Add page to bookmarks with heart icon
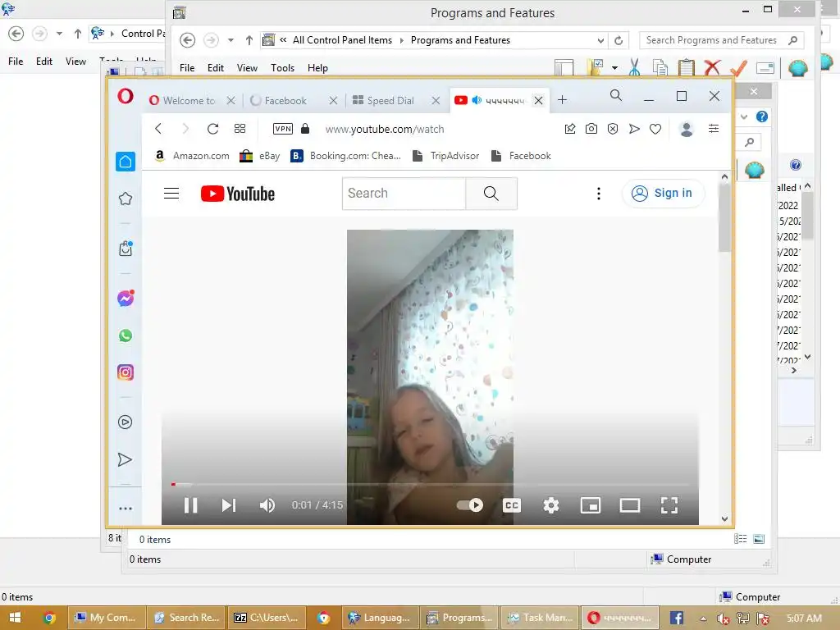 coord(655,129)
